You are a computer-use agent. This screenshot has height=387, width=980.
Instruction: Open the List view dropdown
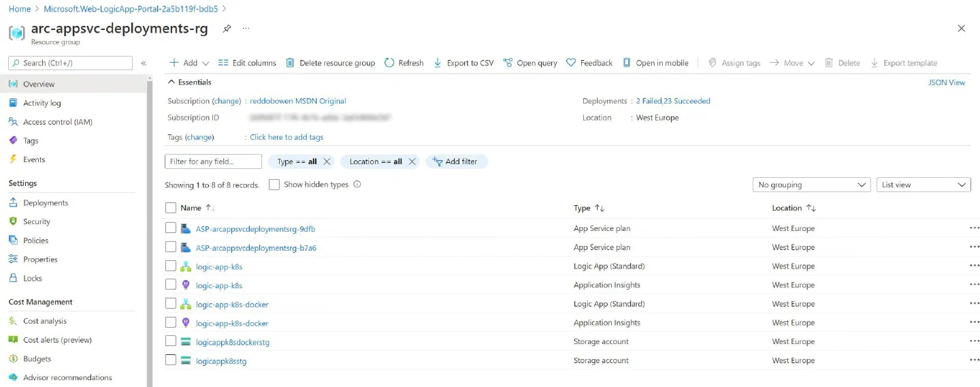[924, 185]
